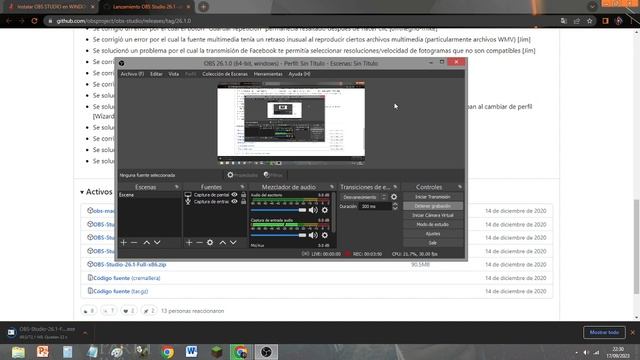
Task: Reload the GitHub page
Action: (34, 20)
